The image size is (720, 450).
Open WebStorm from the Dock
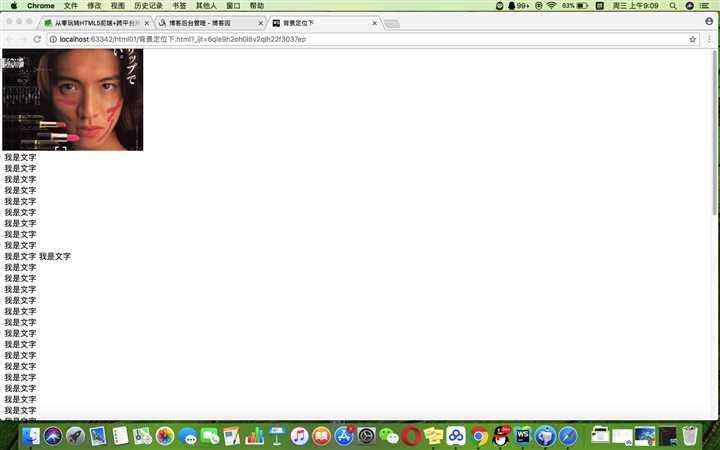click(x=523, y=436)
